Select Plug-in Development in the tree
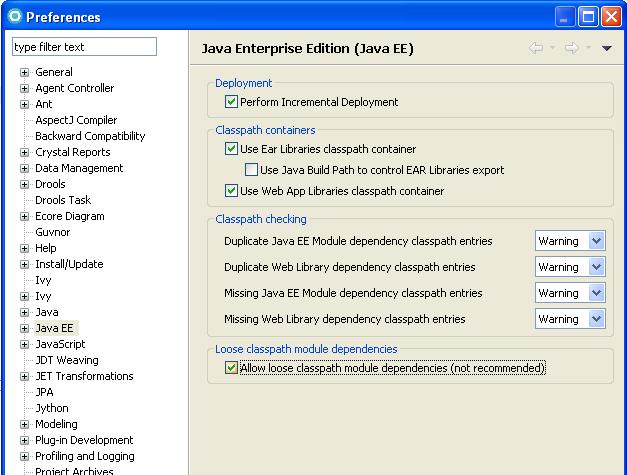 pyautogui.click(x=84, y=440)
